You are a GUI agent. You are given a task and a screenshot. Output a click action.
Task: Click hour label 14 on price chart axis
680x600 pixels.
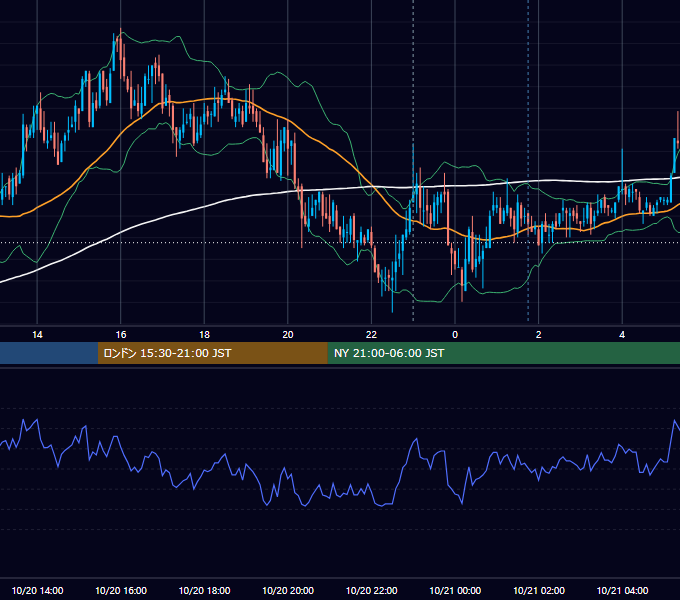click(37, 335)
